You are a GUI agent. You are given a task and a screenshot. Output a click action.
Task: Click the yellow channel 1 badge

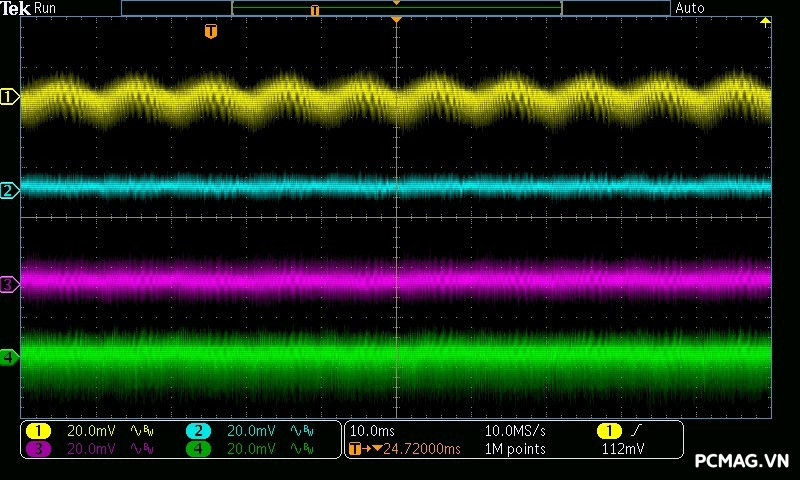(x=38, y=431)
